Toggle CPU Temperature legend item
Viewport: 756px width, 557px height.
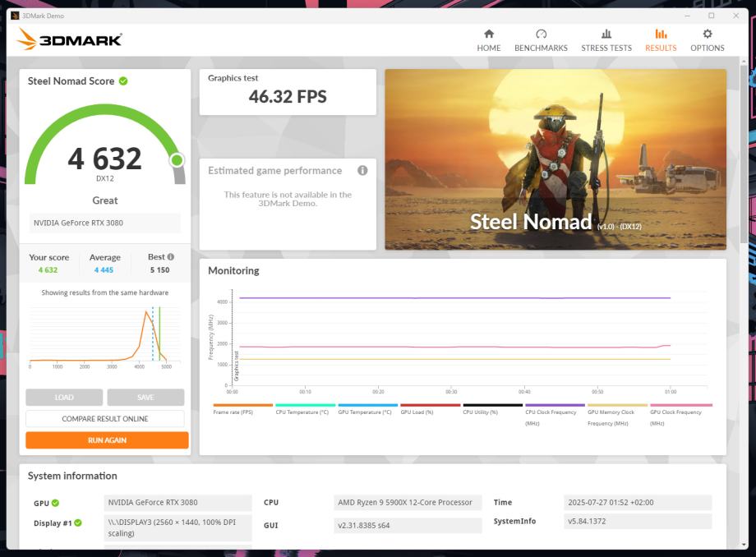tap(305, 409)
